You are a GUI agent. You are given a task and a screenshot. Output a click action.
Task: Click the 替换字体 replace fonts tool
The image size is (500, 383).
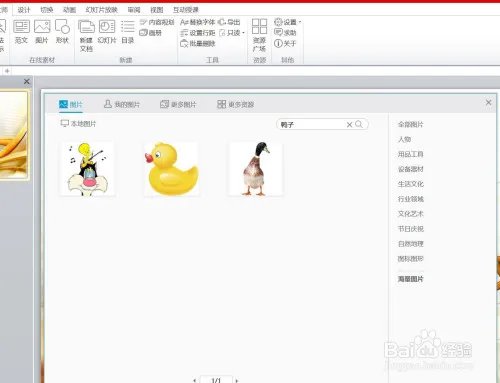(x=197, y=22)
